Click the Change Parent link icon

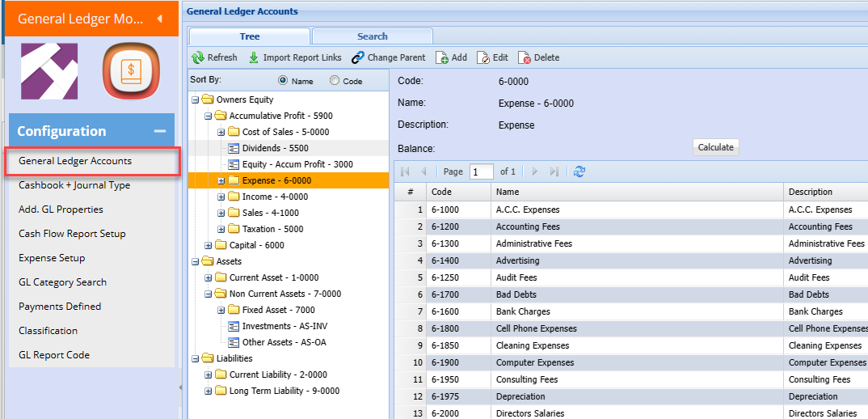click(x=357, y=57)
